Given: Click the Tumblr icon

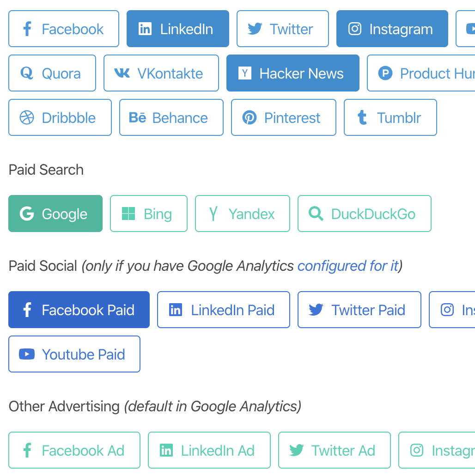Looking at the screenshot, I should [x=361, y=117].
